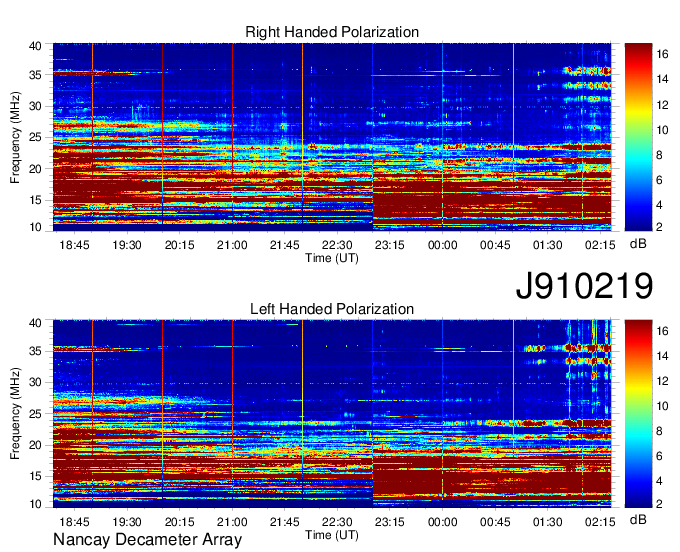Click the 'dB' unit label under the top color bar

click(x=638, y=244)
